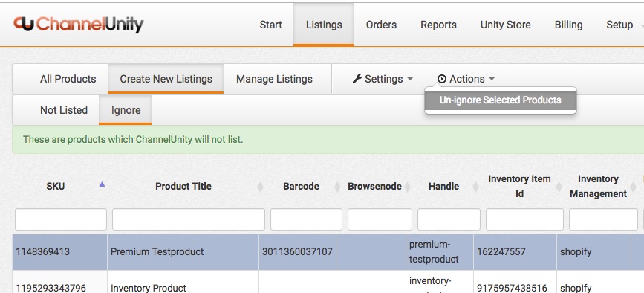
Task: Sort the Inventory Item Id column arrows
Action: click(x=559, y=187)
